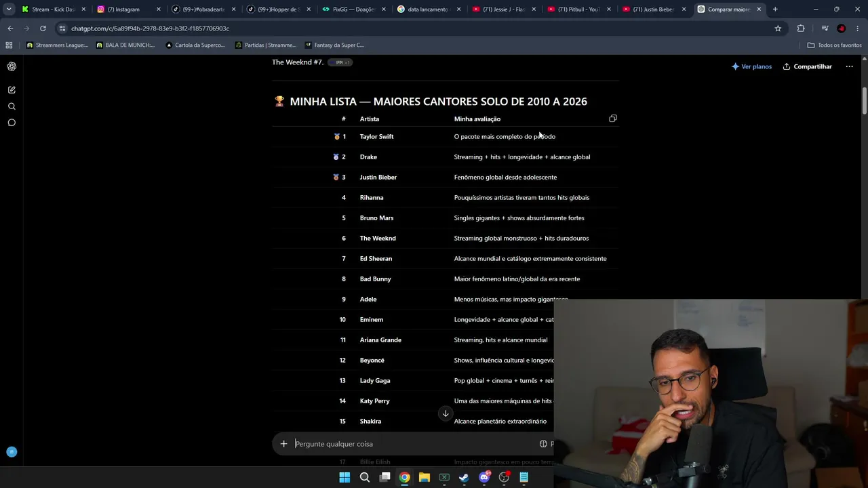Open the Xbox Game Bar taskbar icon
The height and width of the screenshot is (488, 868).
444,477
